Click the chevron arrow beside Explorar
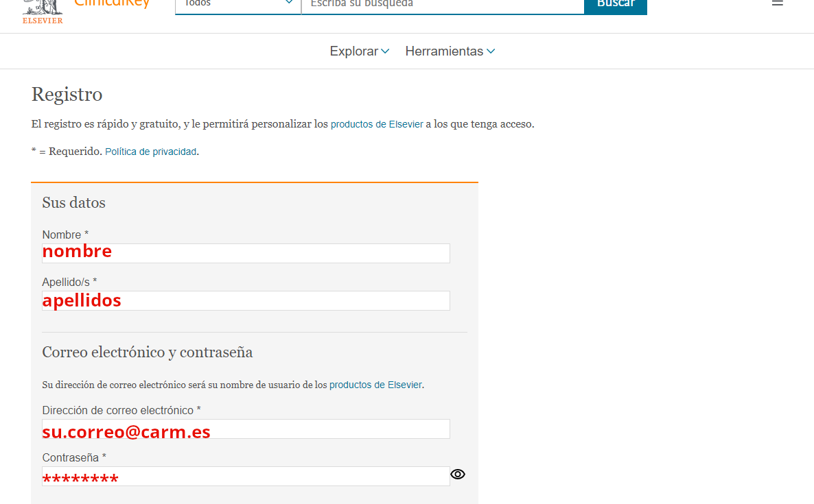This screenshot has height=504, width=814. click(x=386, y=51)
